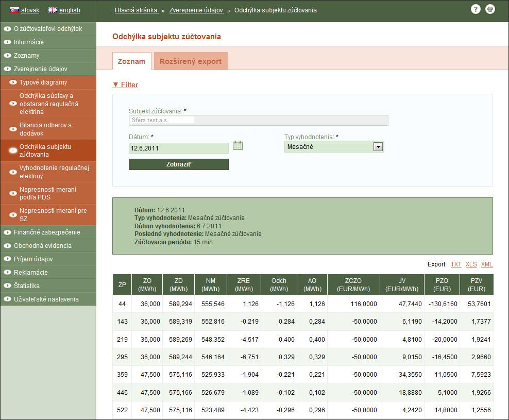
Task: Click the eye icon beside Odchýlka sústavy
Action: click(x=13, y=104)
